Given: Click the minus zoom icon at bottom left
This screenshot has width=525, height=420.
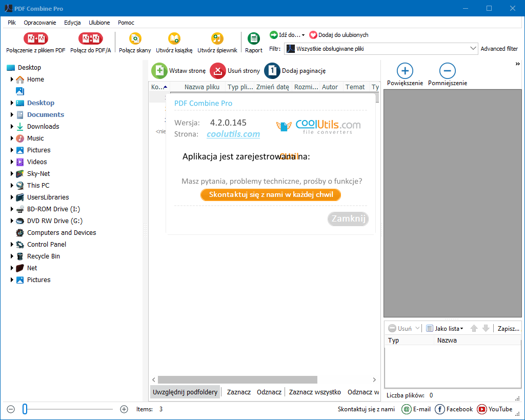Looking at the screenshot, I should pos(11,409).
